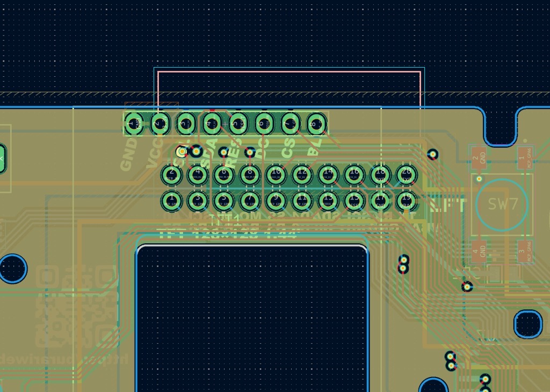
Task: Click pad 8 on the top connector row
Action: point(316,124)
